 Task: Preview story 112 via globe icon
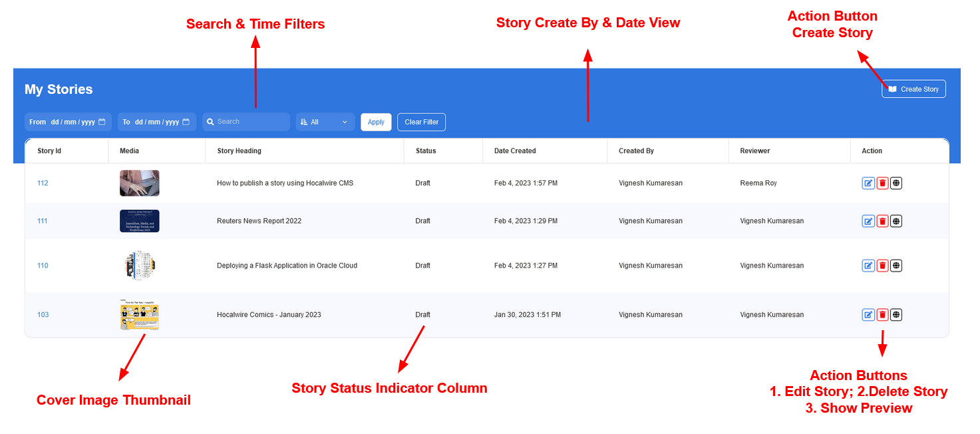(896, 183)
